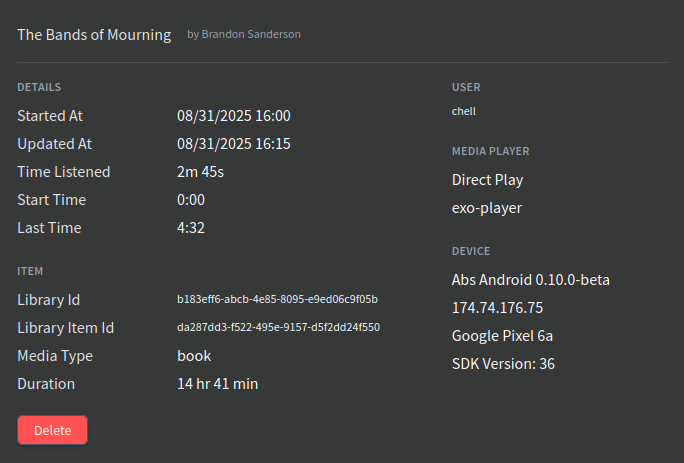
Task: Select the username chell
Action: 463,111
